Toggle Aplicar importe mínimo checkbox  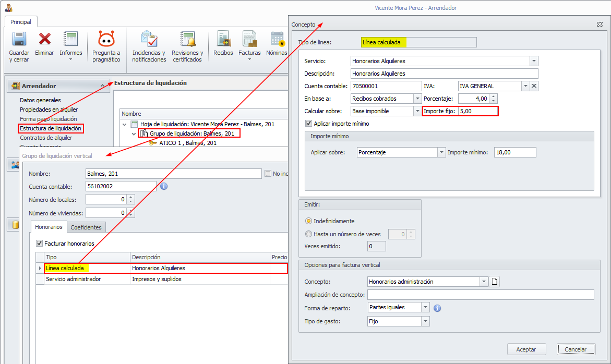[x=308, y=124]
